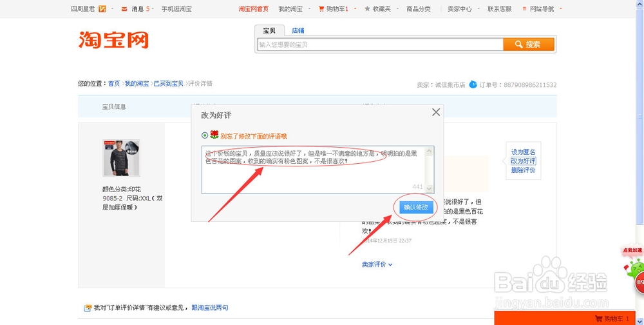Viewport: 644px width, 325px height.
Task: Click 我的淘宝 breadcrumb link
Action: [137, 84]
